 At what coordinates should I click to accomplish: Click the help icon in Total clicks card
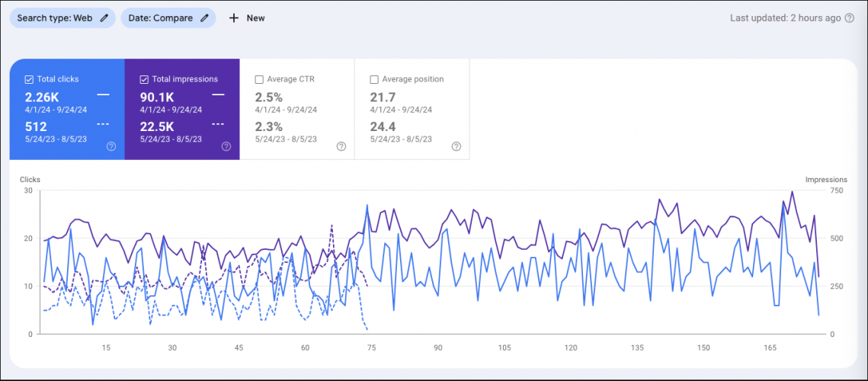[111, 146]
